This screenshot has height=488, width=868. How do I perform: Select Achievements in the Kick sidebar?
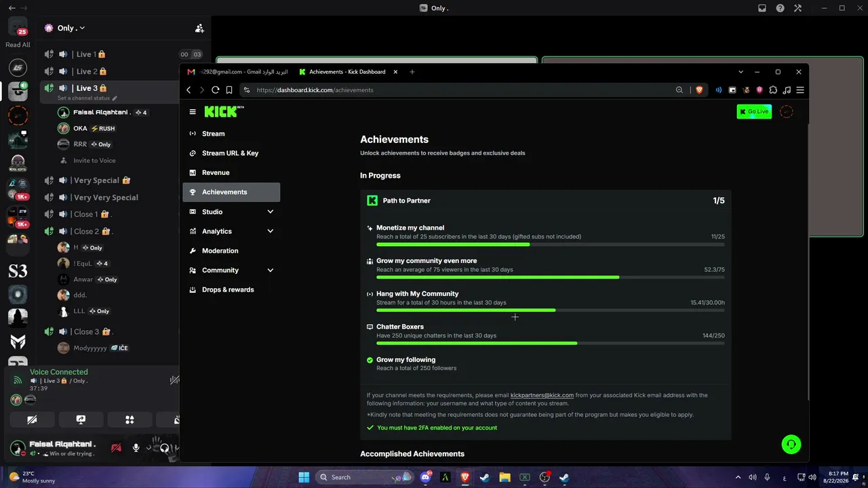point(231,192)
